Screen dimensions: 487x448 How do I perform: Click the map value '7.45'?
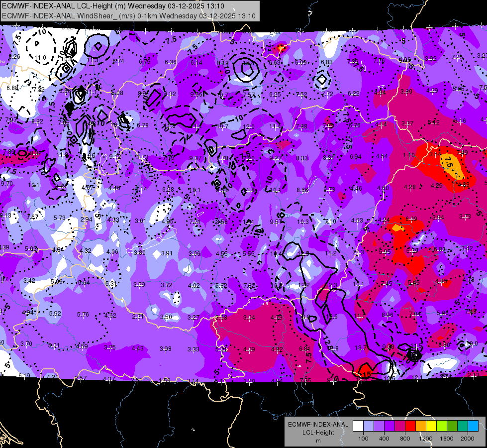(x=387, y=284)
